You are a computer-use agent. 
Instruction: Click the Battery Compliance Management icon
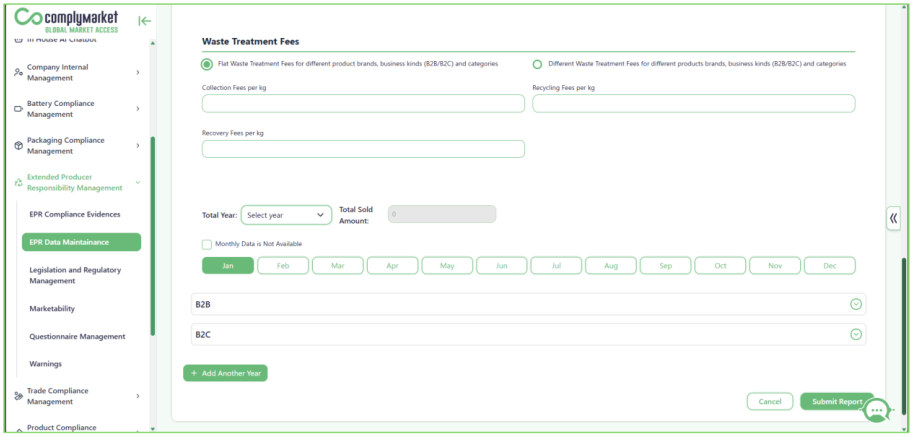[18, 109]
